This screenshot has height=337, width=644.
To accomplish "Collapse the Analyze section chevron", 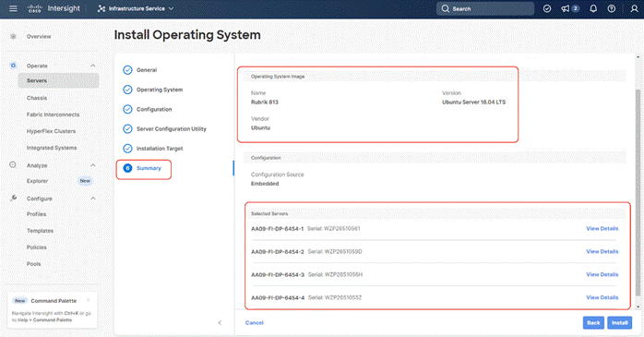I will (93, 165).
